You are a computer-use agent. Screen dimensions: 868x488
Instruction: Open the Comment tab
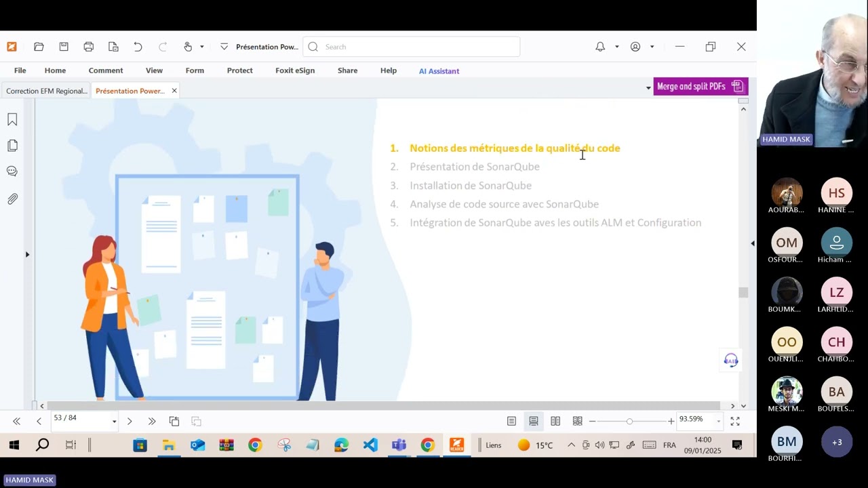tap(106, 70)
